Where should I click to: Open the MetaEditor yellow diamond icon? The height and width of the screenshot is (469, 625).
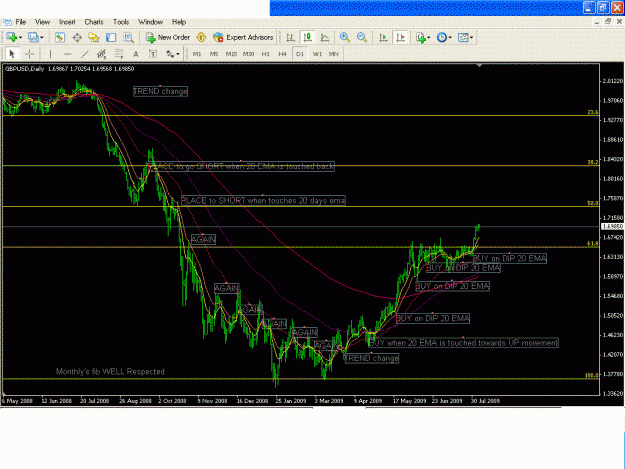click(201, 37)
